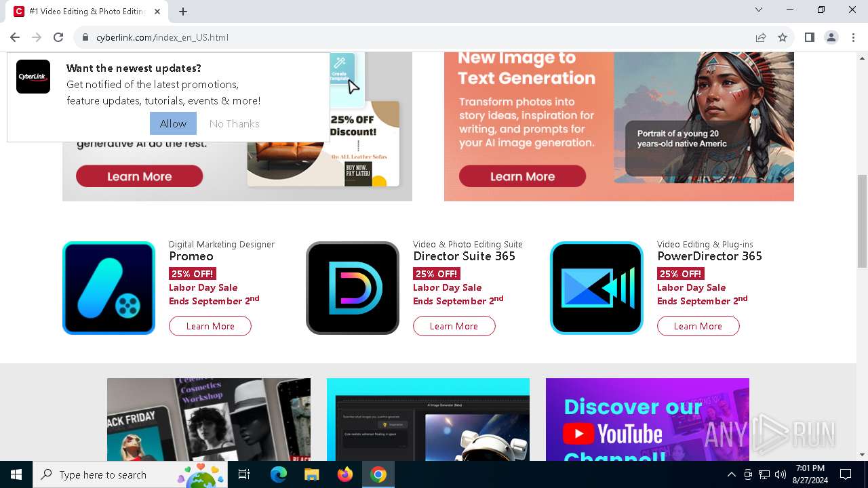Click the Promeo product title
This screenshot has height=488, width=868.
[x=191, y=256]
